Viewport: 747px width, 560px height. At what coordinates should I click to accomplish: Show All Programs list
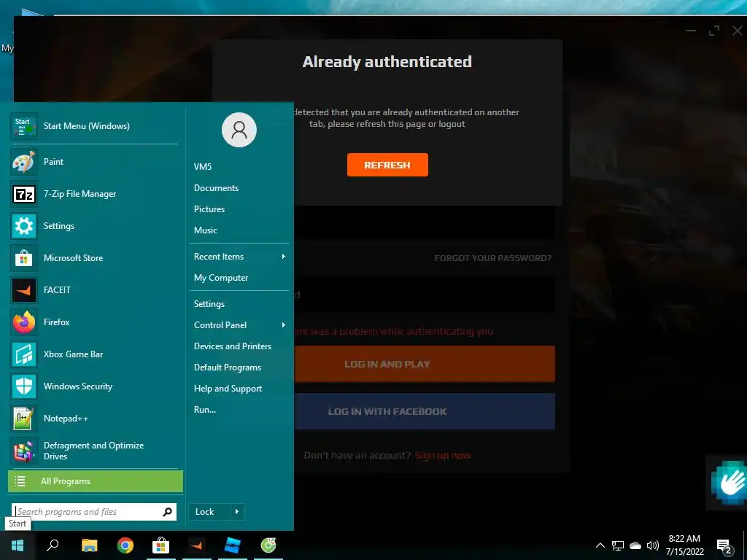tap(96, 481)
